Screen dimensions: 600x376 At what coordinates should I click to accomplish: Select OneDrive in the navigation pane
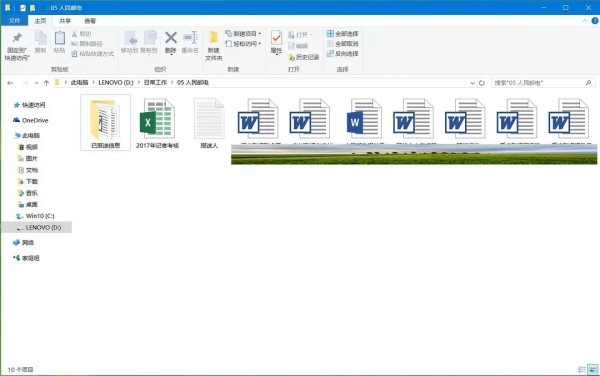[x=31, y=120]
